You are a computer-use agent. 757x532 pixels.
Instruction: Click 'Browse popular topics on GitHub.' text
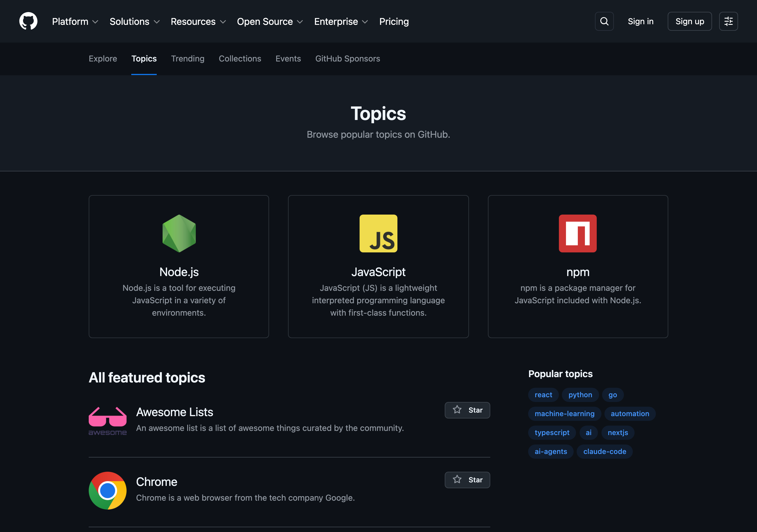[378, 134]
